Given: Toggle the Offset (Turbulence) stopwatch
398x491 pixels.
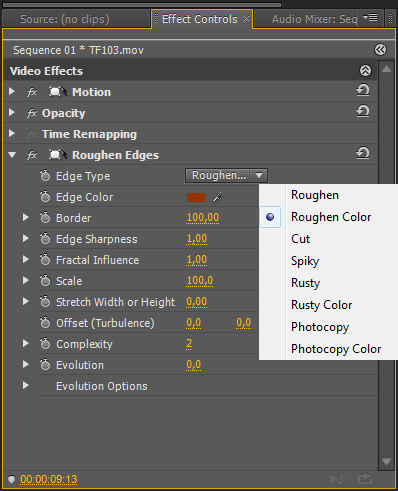Looking at the screenshot, I should [x=45, y=322].
